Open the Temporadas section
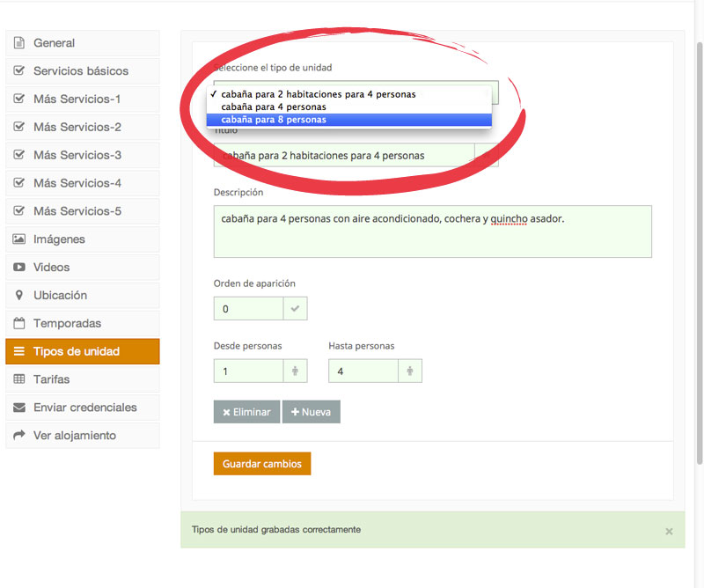 (x=83, y=323)
